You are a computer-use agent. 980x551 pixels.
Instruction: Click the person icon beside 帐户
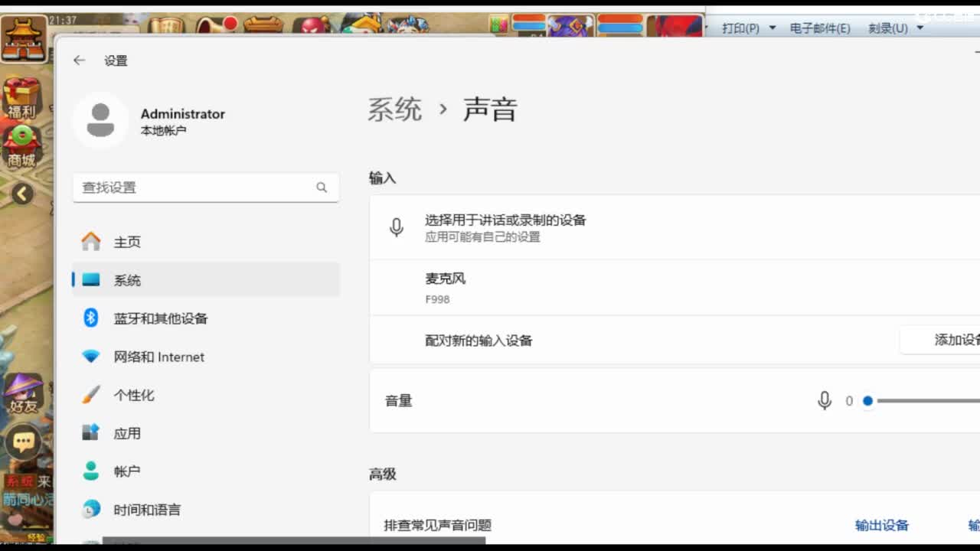click(91, 471)
